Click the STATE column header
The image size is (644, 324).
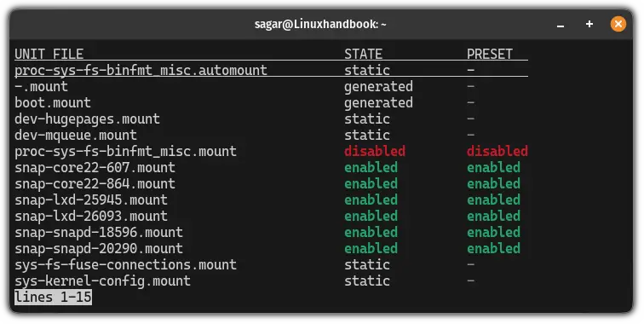coord(363,55)
